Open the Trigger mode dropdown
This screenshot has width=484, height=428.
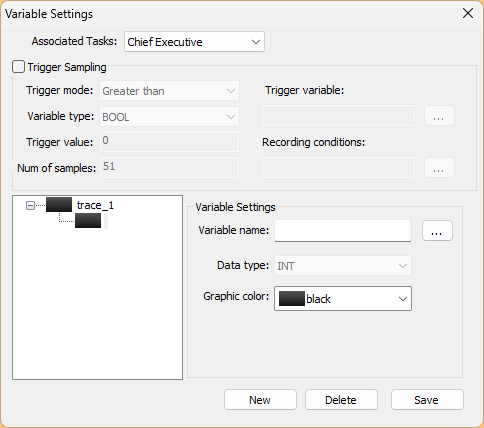(169, 91)
